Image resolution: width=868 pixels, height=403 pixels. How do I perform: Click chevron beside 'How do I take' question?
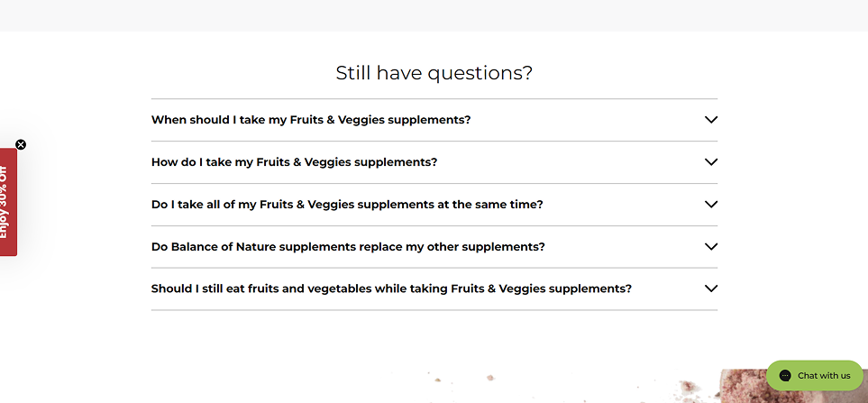pos(710,162)
